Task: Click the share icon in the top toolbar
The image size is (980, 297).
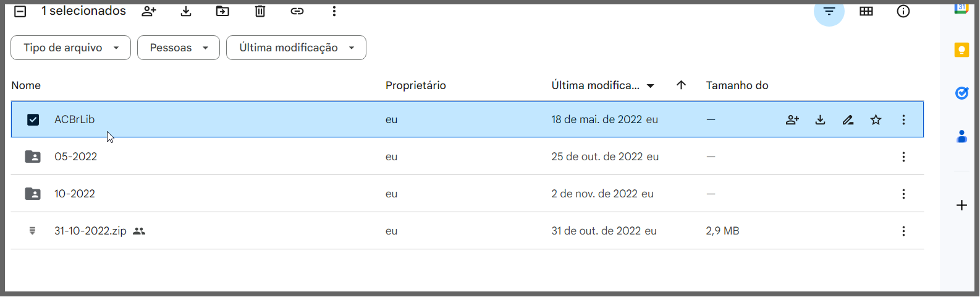Action: (149, 11)
